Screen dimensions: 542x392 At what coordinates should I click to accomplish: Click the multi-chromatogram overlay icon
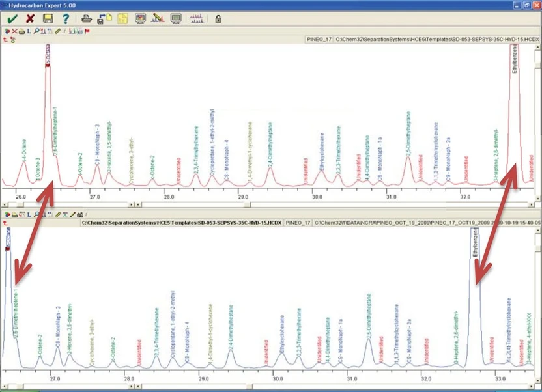[x=196, y=18]
